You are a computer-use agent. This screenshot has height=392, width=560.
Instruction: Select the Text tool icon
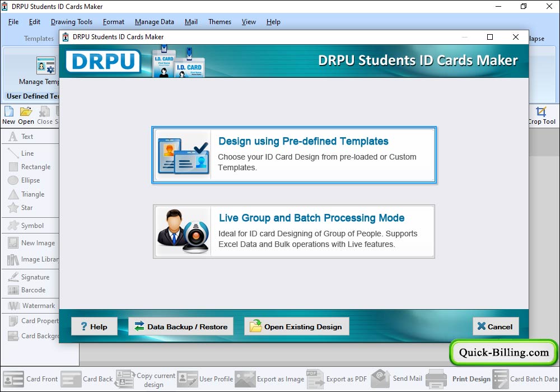pos(13,137)
